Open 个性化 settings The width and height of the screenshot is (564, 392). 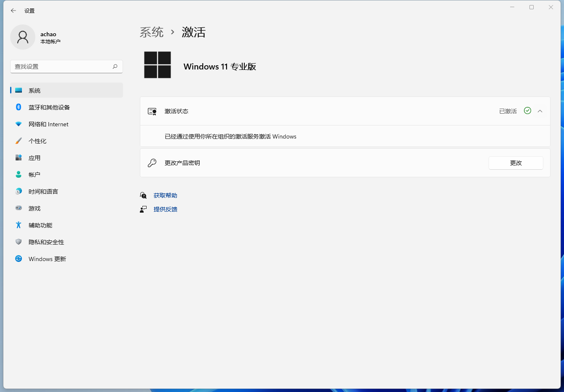67,141
